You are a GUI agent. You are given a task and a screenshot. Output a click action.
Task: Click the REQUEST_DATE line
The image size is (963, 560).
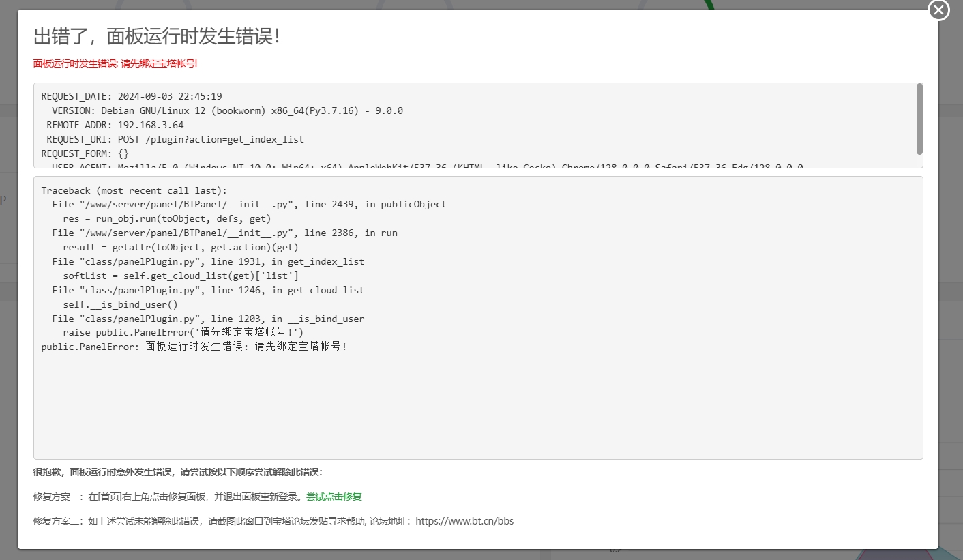click(x=132, y=96)
